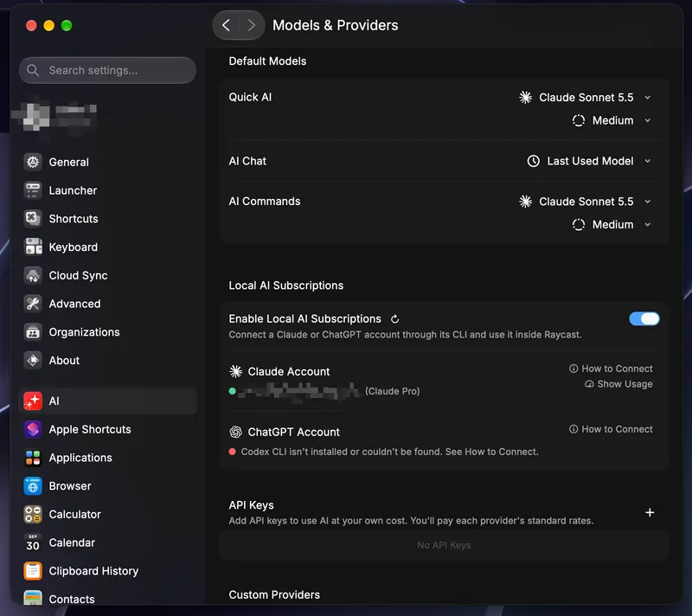
Task: Open General settings gear icon
Action: [x=33, y=162]
